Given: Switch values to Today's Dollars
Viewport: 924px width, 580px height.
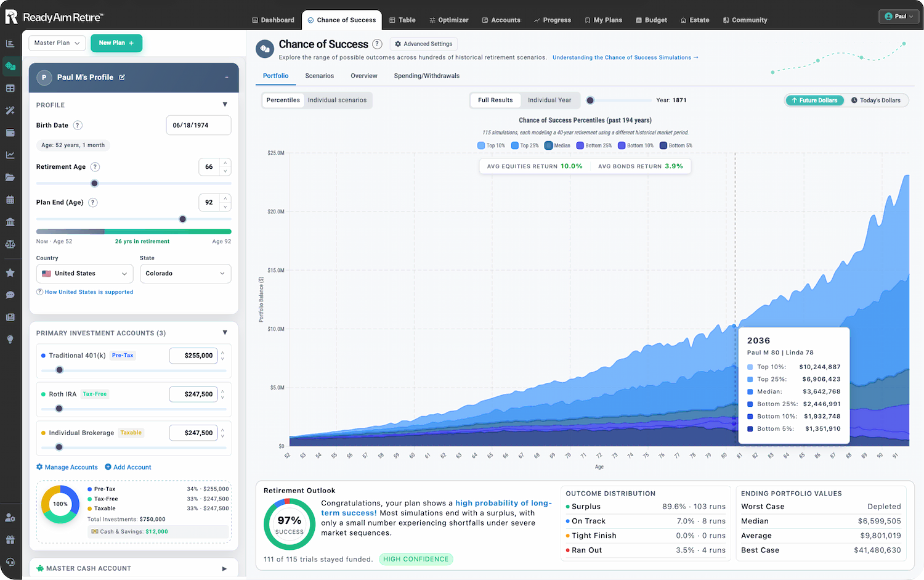Looking at the screenshot, I should (x=875, y=100).
